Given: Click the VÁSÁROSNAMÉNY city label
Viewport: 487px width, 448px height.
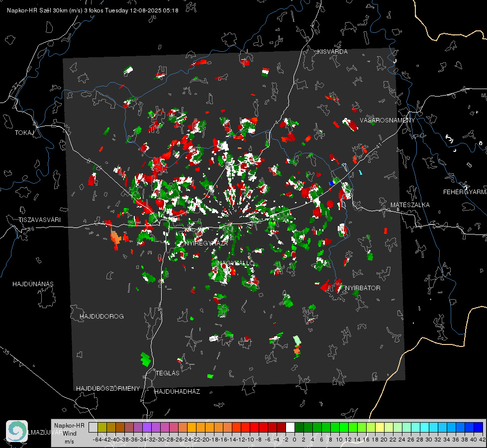Looking at the screenshot, I should pyautogui.click(x=388, y=120).
